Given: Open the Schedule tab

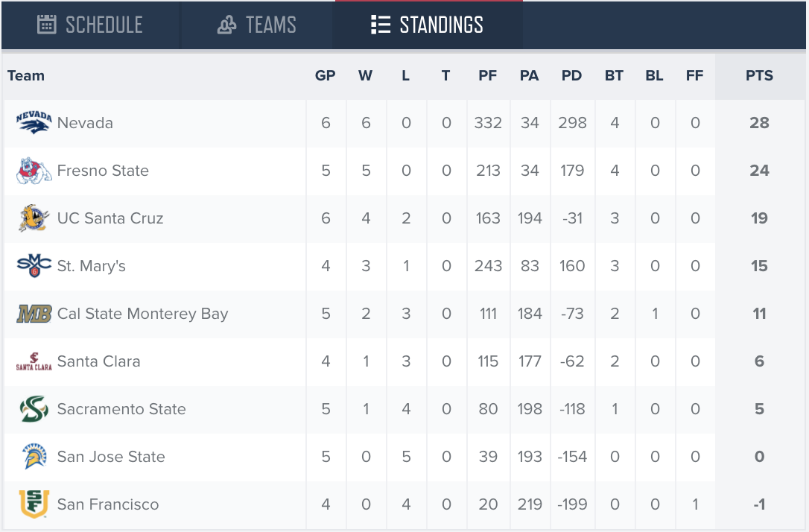Looking at the screenshot, I should coord(90,25).
